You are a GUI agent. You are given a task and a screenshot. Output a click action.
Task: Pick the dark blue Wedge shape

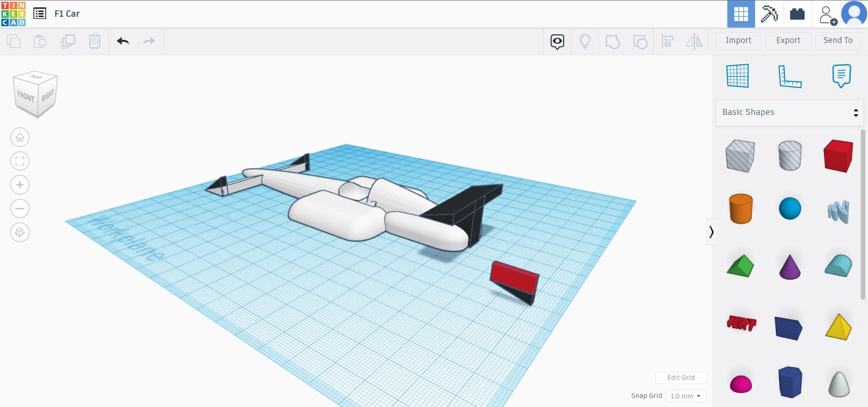(x=788, y=328)
